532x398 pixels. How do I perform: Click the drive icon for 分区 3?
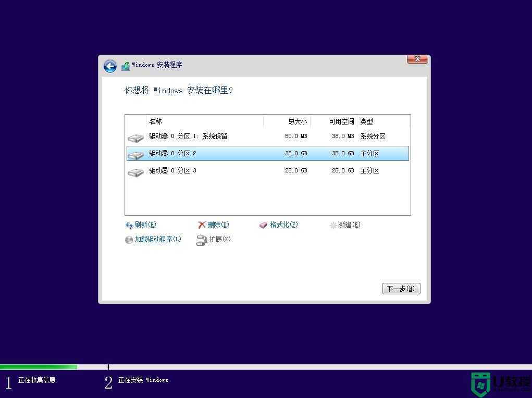pos(135,172)
